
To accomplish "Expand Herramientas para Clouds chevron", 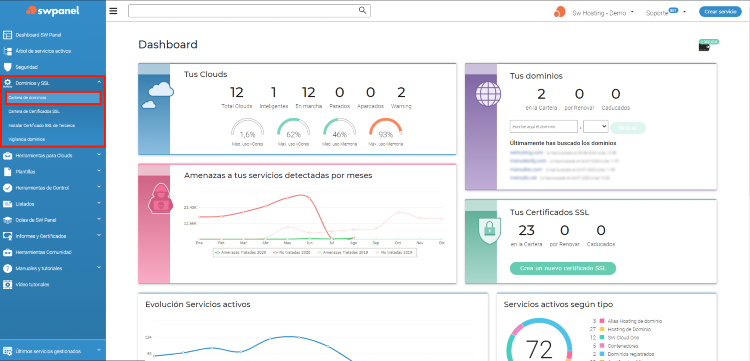I will [99, 154].
